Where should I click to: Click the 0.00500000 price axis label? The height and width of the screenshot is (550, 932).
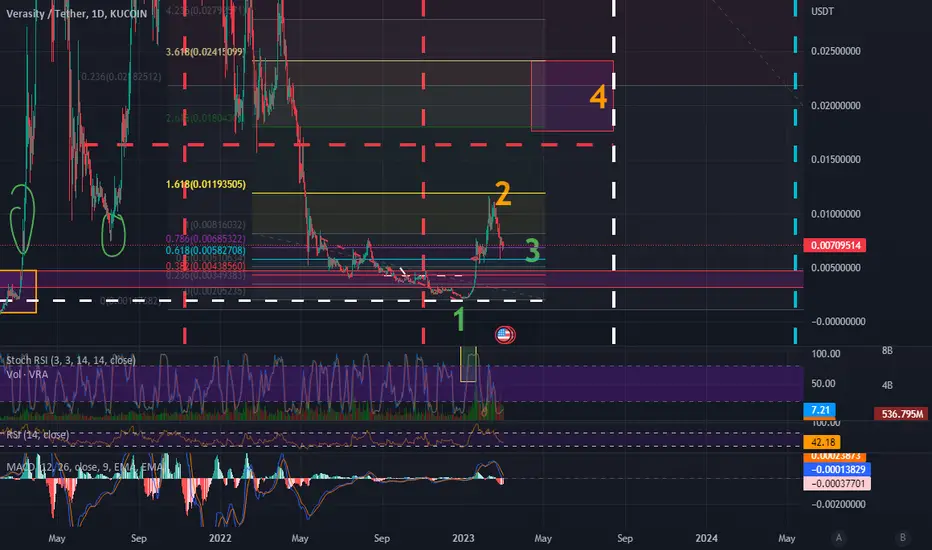[x=836, y=268]
